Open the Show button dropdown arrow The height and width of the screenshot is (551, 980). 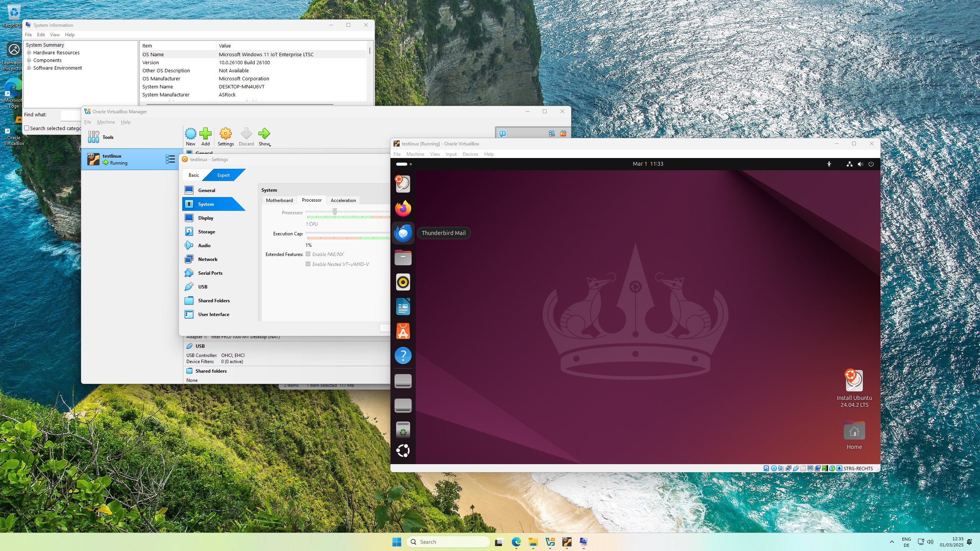(x=270, y=145)
